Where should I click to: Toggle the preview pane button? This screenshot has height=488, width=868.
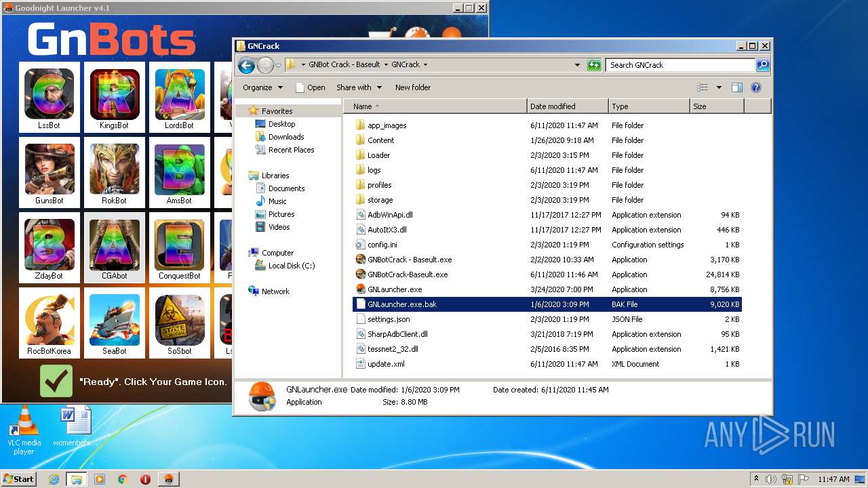pyautogui.click(x=737, y=87)
